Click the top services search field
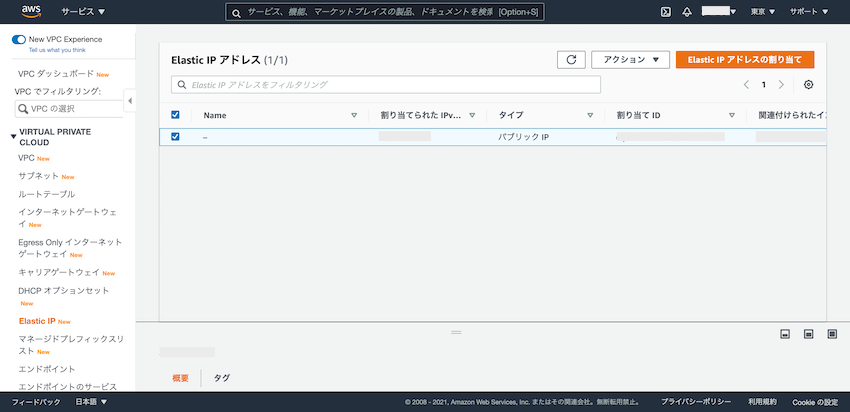850x412 pixels. click(x=385, y=12)
